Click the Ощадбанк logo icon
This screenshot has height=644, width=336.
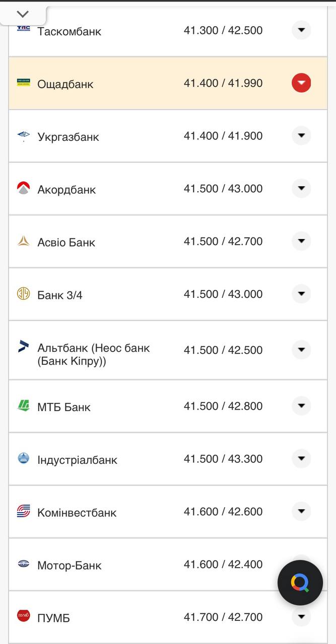coord(23,83)
